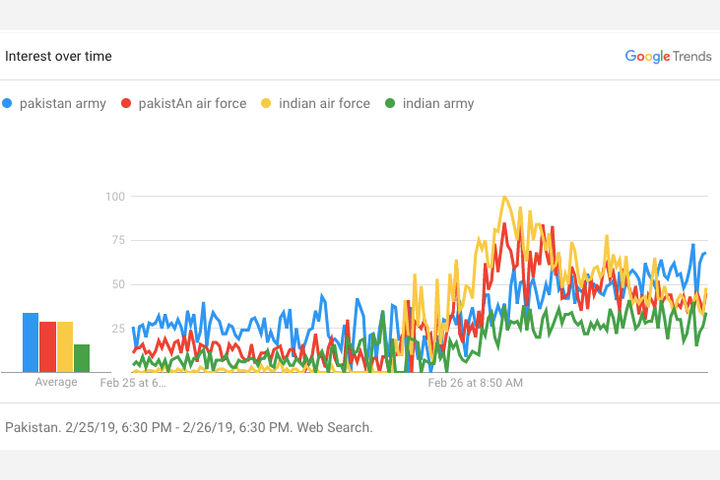Click the yellow line peak near 100

(x=505, y=198)
